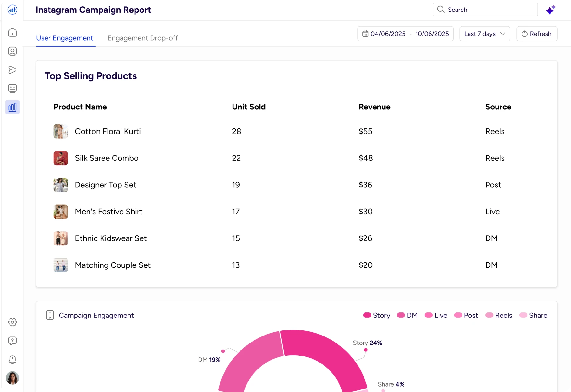Click the Refresh button

coord(537,34)
